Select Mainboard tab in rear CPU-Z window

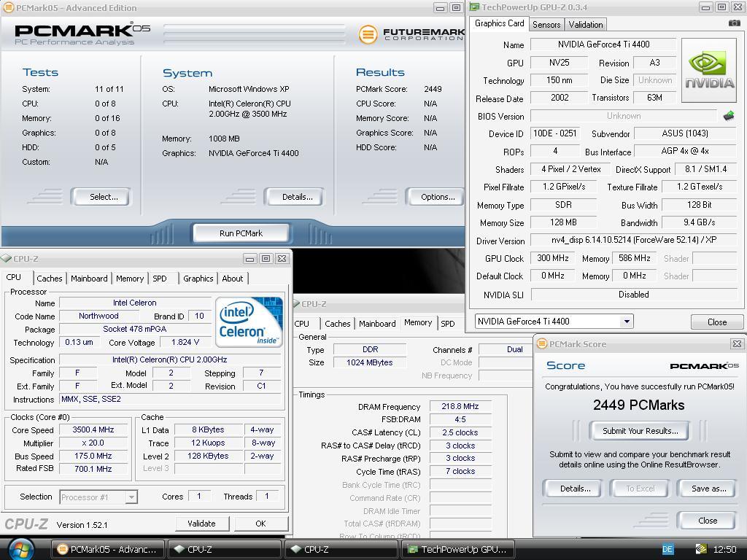click(x=377, y=323)
